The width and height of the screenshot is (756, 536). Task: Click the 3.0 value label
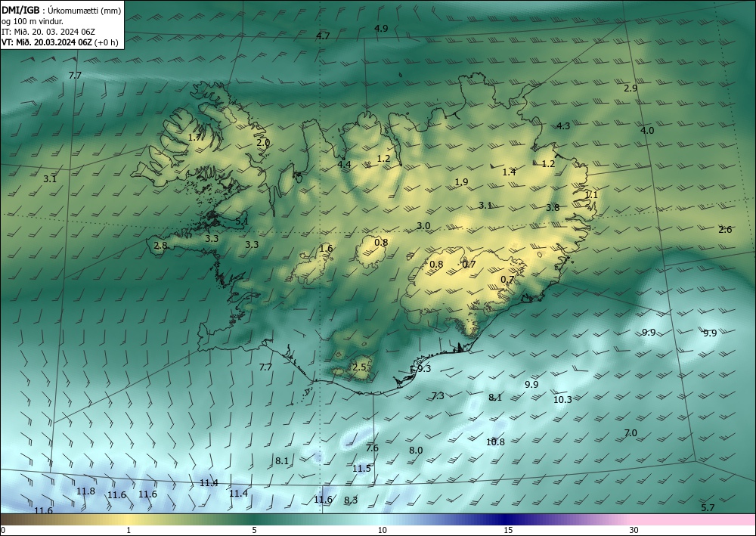[x=423, y=225]
